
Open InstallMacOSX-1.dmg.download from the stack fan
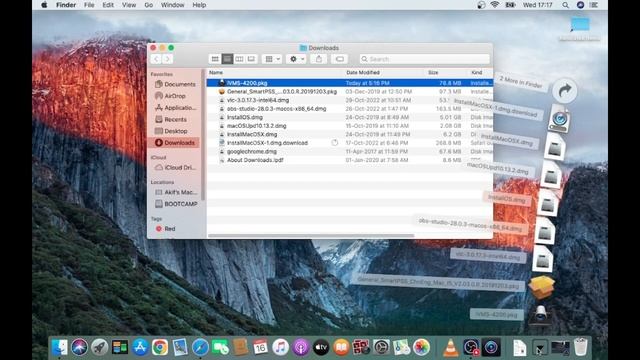click(558, 120)
